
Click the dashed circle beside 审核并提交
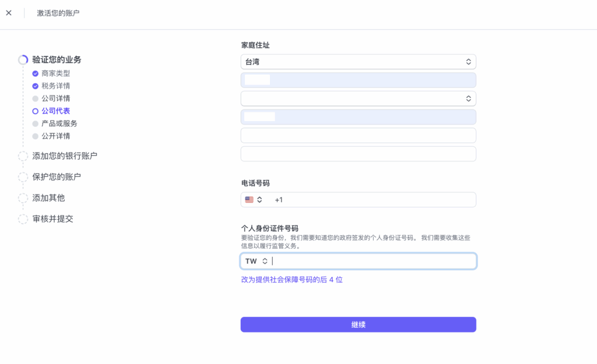click(23, 219)
